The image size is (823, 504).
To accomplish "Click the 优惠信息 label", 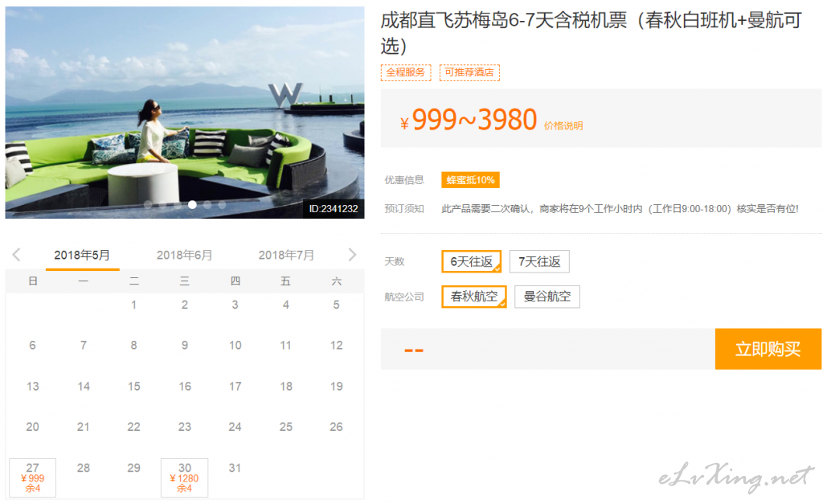I will point(404,180).
